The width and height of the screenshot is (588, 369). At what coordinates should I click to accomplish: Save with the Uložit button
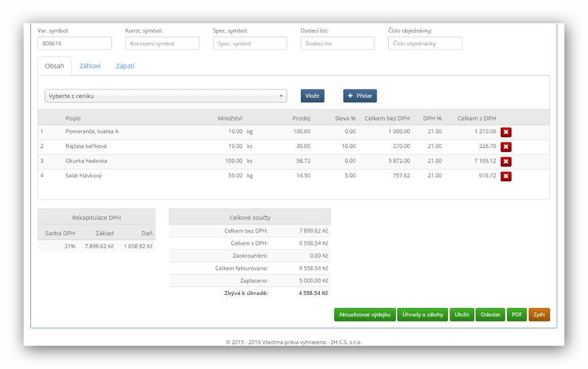462,314
